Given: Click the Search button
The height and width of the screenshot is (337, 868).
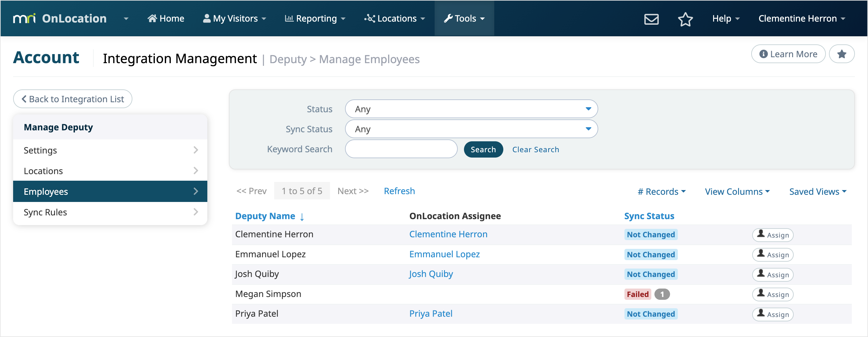Looking at the screenshot, I should 483,149.
